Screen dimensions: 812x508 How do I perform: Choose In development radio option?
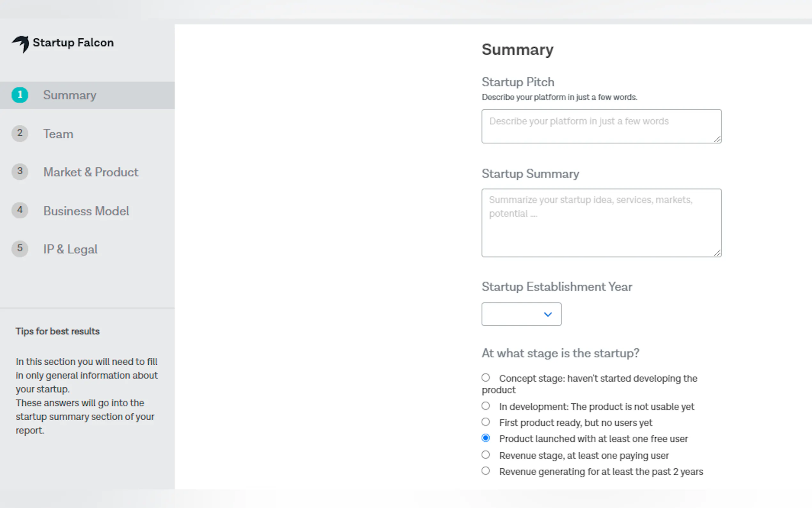485,406
